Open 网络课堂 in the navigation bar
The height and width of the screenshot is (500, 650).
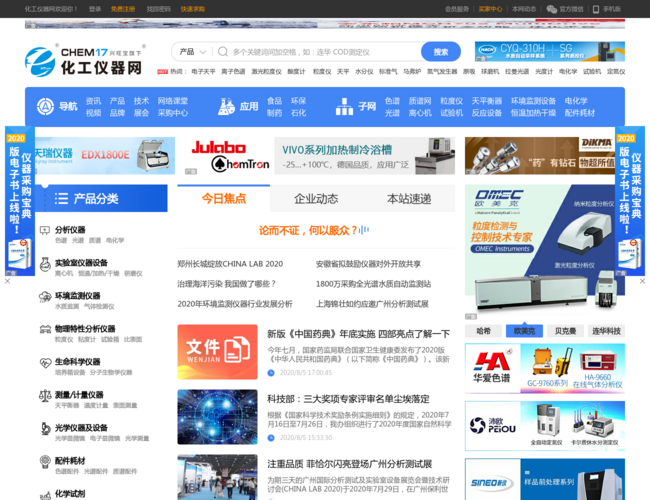173,101
